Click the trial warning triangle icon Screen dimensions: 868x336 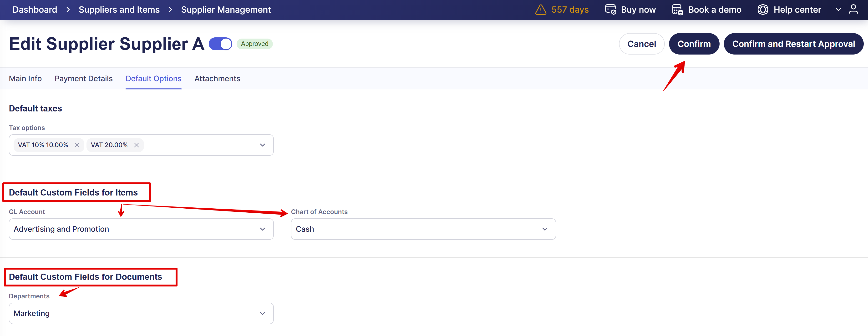click(540, 10)
